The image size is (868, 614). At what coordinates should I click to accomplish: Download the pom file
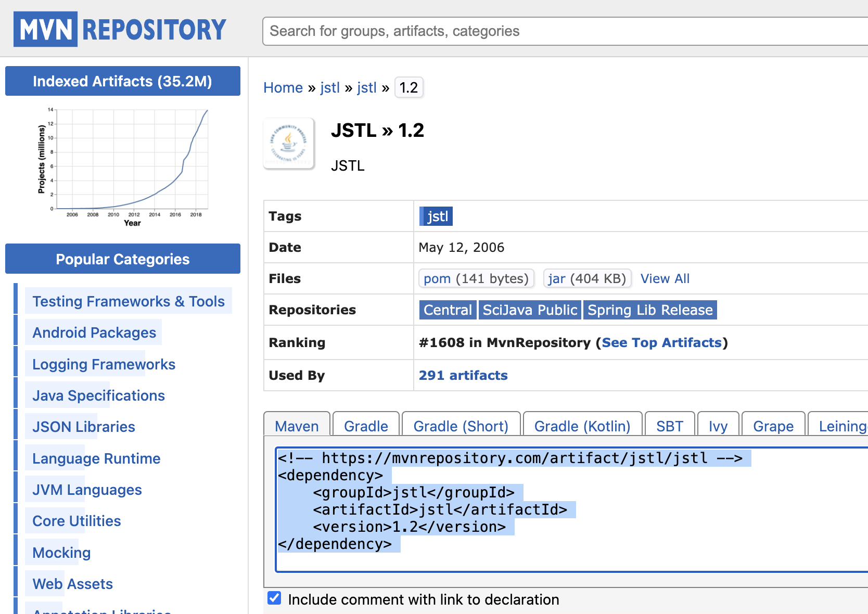pos(476,278)
